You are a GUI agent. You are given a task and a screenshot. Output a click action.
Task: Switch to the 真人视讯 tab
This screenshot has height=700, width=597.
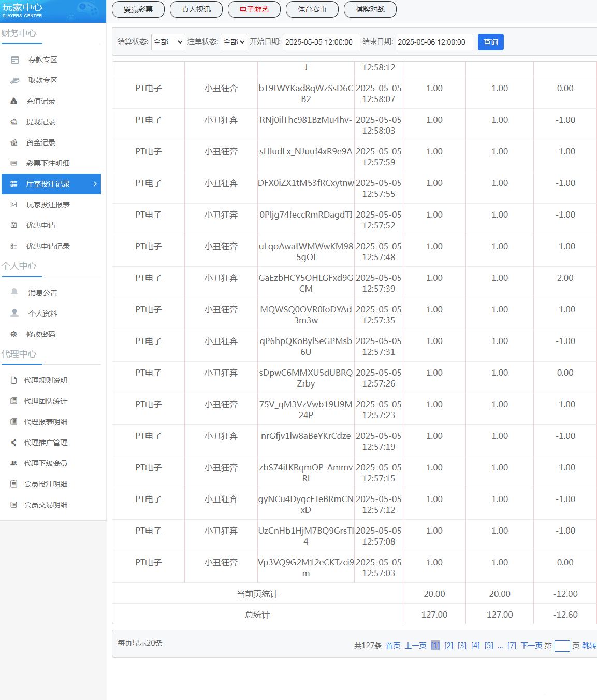[196, 9]
